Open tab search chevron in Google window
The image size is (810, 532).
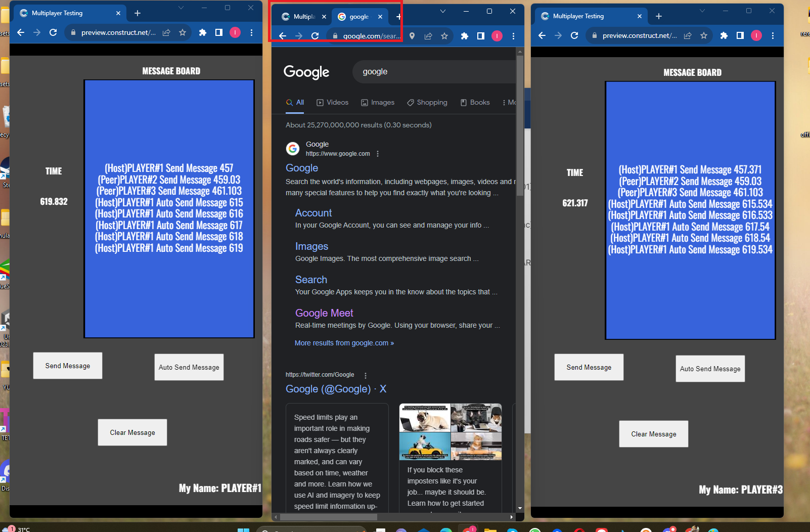click(x=443, y=11)
